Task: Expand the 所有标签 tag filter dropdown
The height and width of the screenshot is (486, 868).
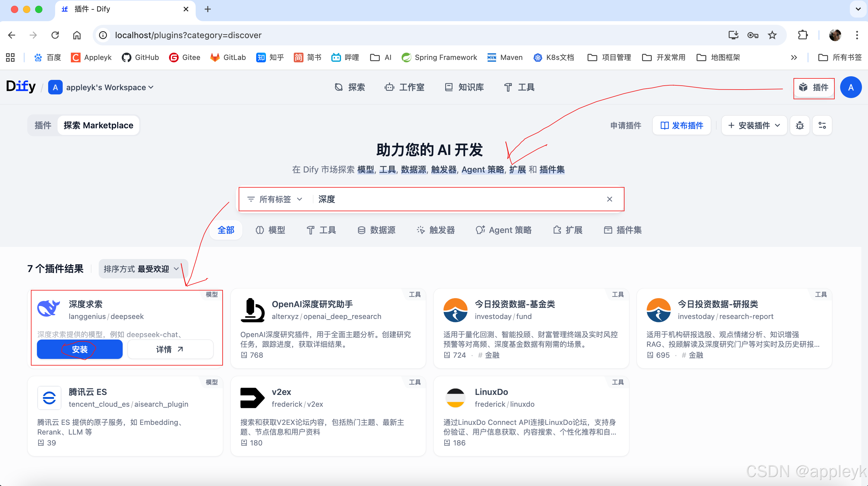Action: (x=275, y=199)
